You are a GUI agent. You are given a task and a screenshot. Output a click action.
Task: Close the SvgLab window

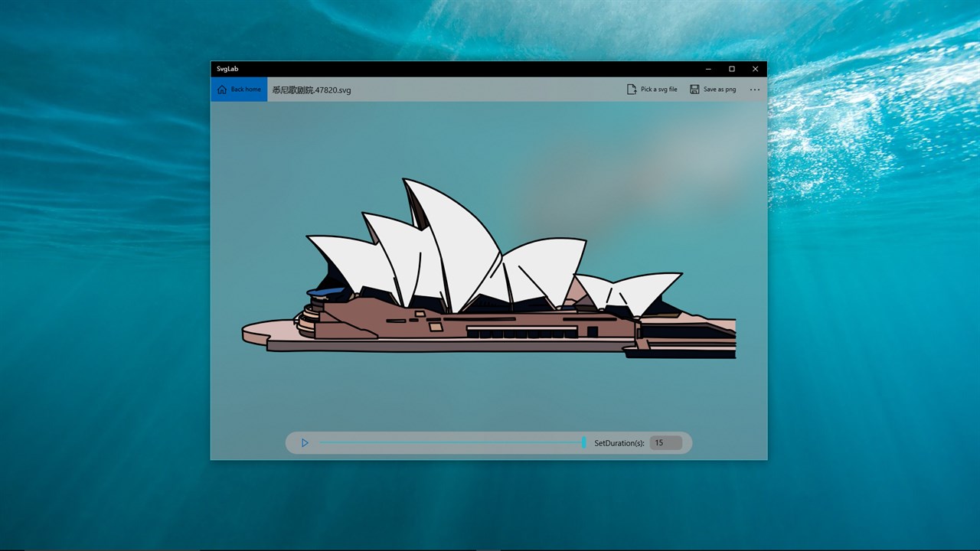click(x=755, y=69)
